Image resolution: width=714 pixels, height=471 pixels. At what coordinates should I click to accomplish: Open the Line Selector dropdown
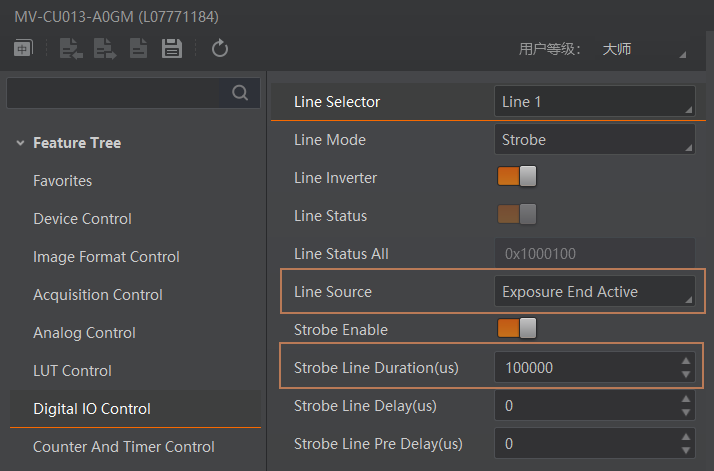click(x=595, y=101)
